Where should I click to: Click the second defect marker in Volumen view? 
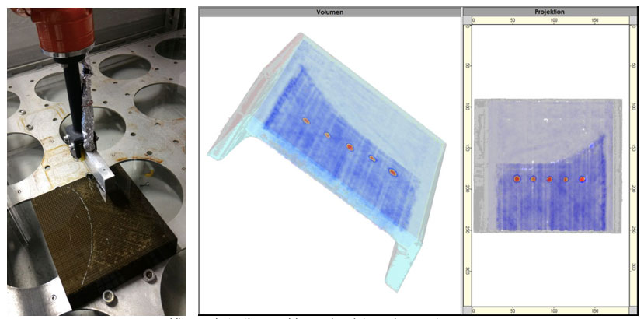coord(327,135)
